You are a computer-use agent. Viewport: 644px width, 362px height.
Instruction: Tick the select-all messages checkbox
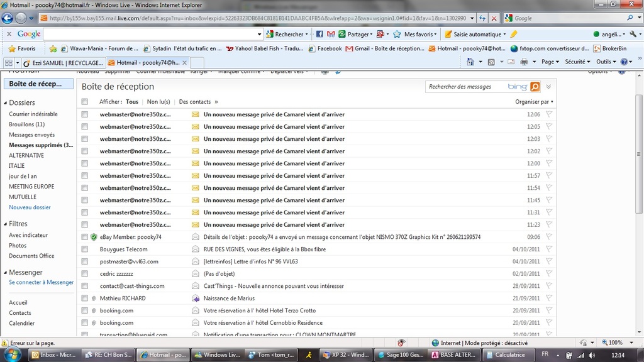coord(85,102)
